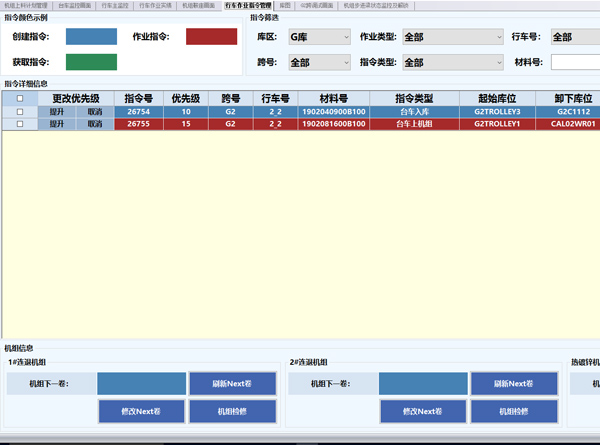Tick the select-all checkbox in table header
This screenshot has width=600, height=445.
[x=20, y=99]
